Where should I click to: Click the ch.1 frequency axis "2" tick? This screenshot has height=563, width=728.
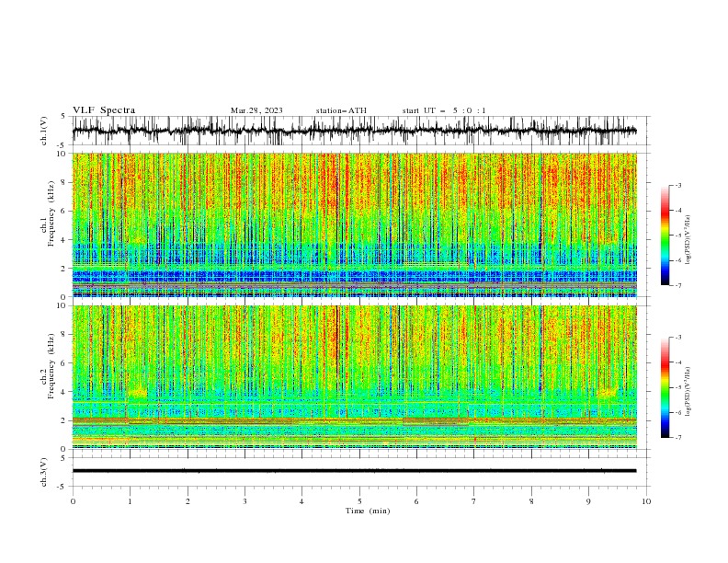pos(63,269)
